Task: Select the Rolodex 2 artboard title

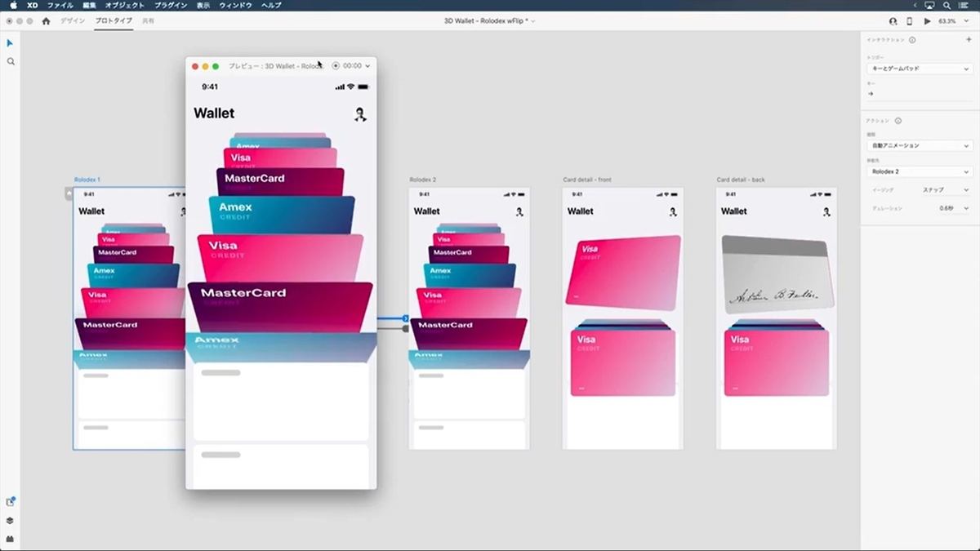Action: pos(423,180)
